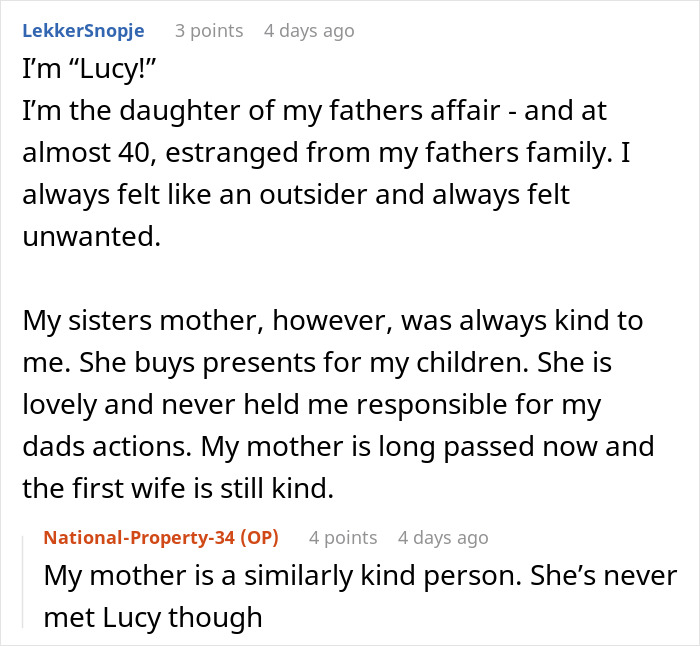Click the opening line "I'm "Lucy!""
This screenshot has width=700, height=646.
pyautogui.click(x=88, y=69)
